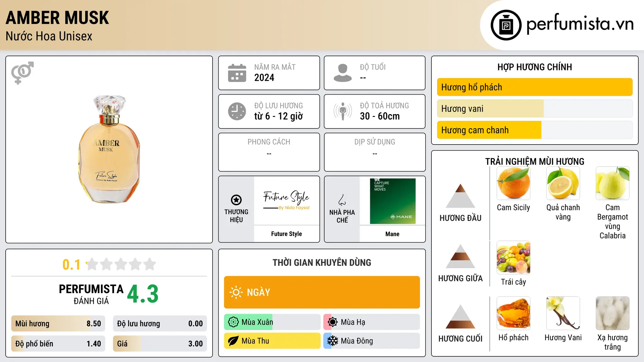Image resolution: width=644 pixels, height=362 pixels.
Task: Click the flower icon for Mùa Xuân
Action: tap(233, 322)
